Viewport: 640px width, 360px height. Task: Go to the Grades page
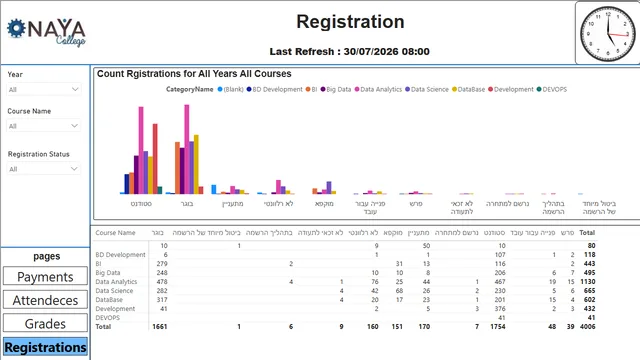tap(45, 323)
